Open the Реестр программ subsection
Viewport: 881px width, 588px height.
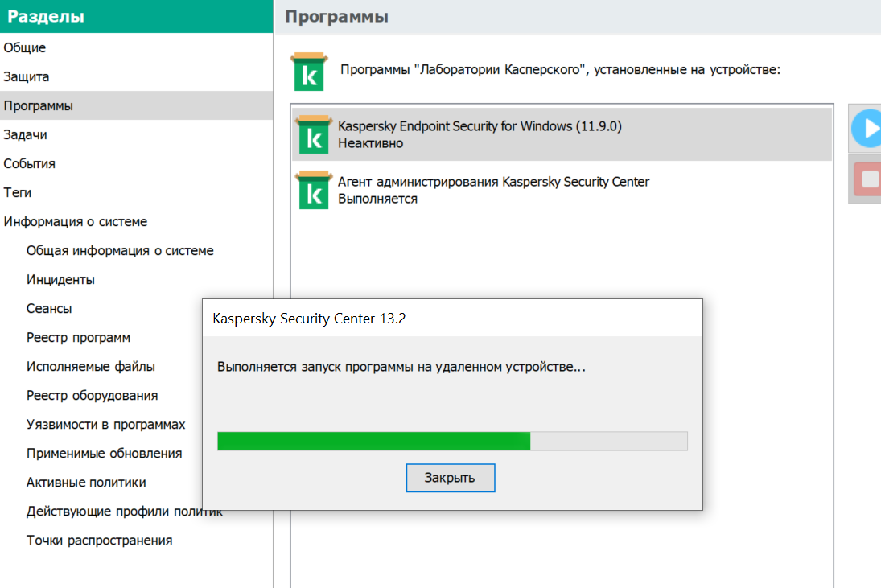tap(78, 338)
